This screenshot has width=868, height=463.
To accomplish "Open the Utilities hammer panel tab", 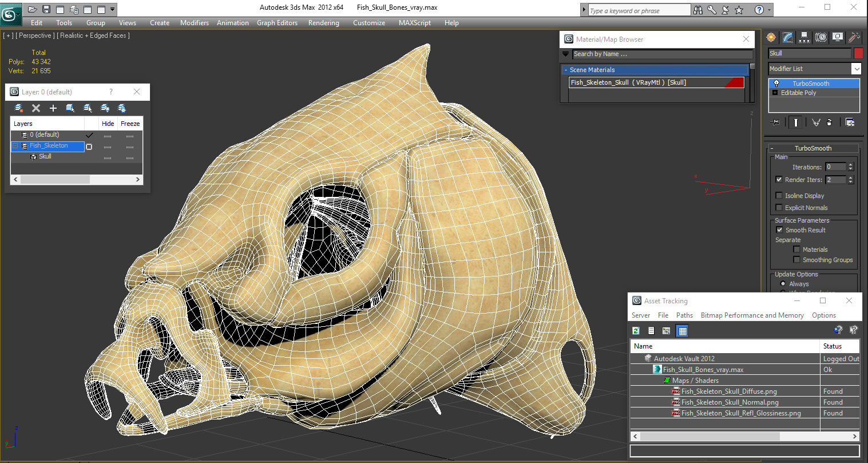I will (x=854, y=38).
